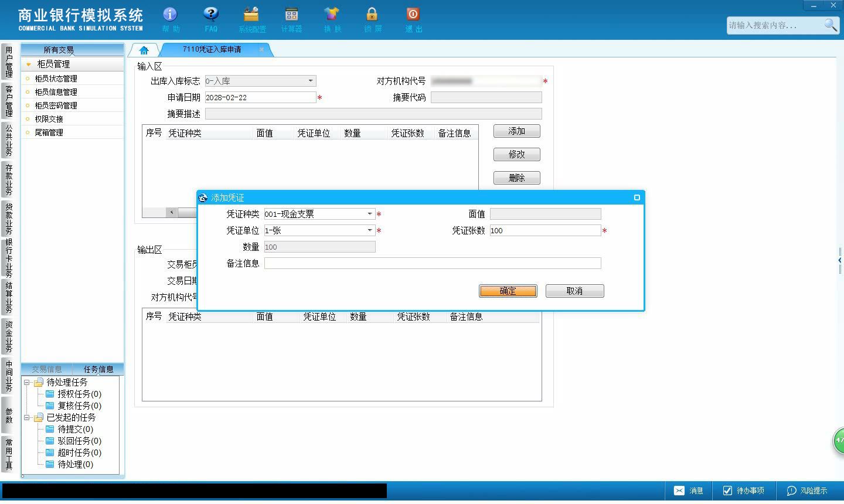The height and width of the screenshot is (504, 844).
Task: Click the Messages (消息) status icon
Action: click(x=688, y=491)
